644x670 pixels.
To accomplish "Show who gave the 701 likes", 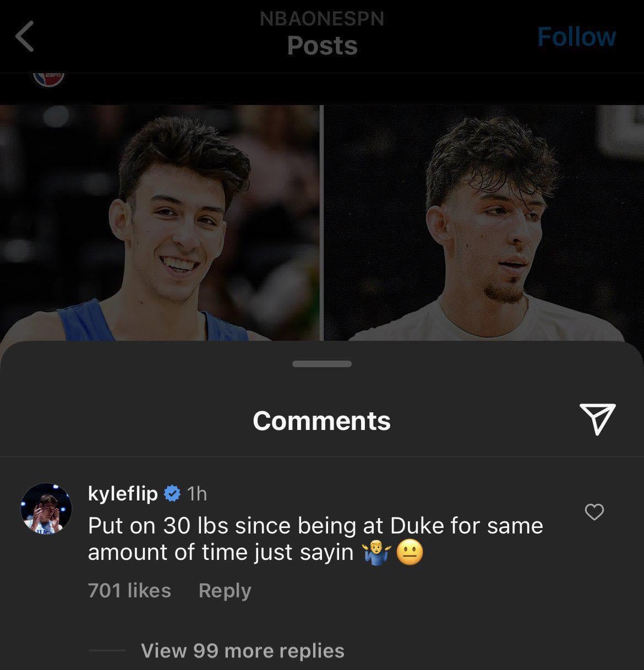I will point(129,590).
